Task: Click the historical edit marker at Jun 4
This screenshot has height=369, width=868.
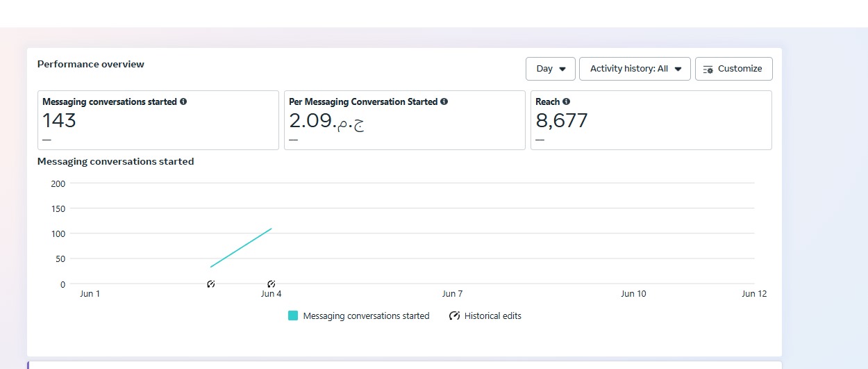Action: (272, 284)
